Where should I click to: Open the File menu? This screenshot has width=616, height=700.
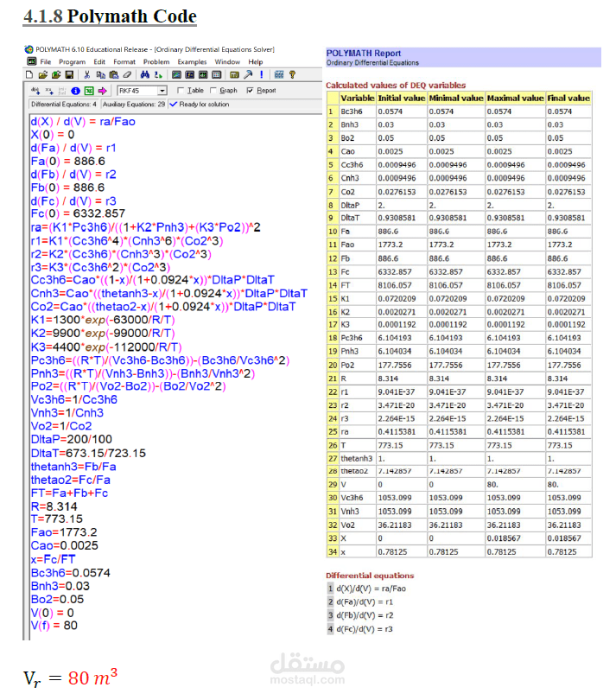[46, 61]
